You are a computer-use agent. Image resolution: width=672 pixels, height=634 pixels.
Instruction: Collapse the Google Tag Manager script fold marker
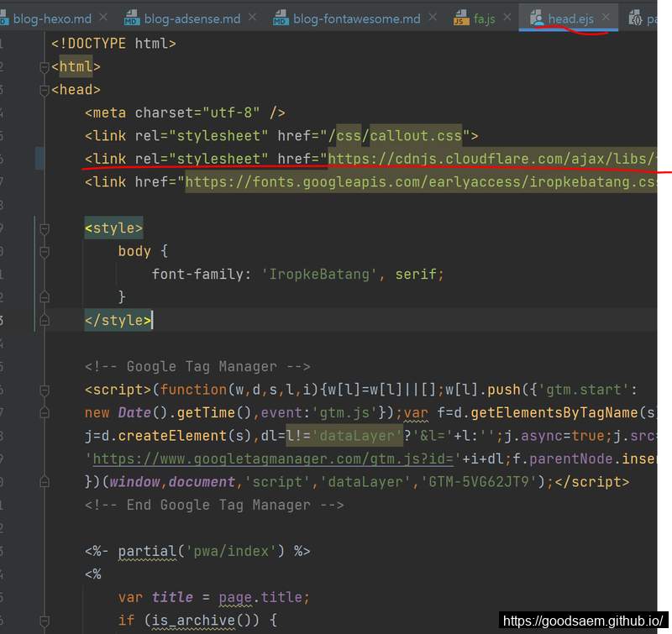(x=44, y=390)
